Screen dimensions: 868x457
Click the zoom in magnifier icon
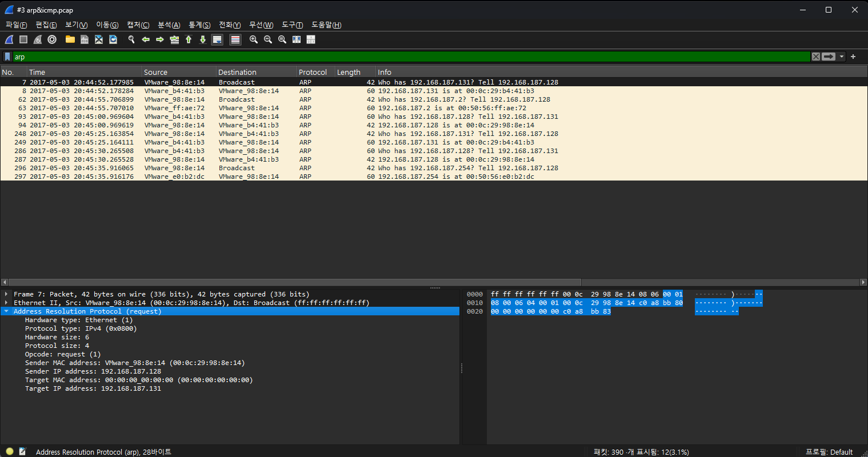click(254, 39)
